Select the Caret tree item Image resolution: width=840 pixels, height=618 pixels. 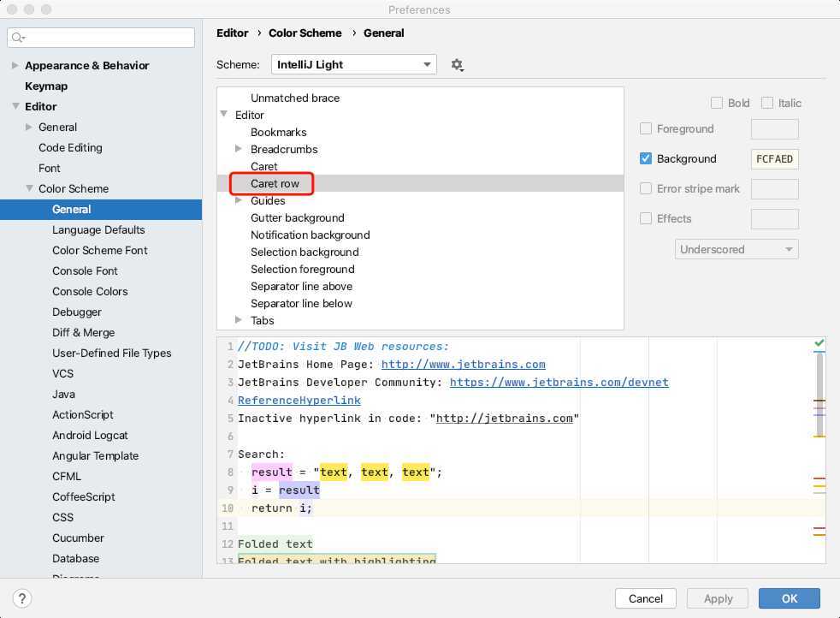pos(264,167)
